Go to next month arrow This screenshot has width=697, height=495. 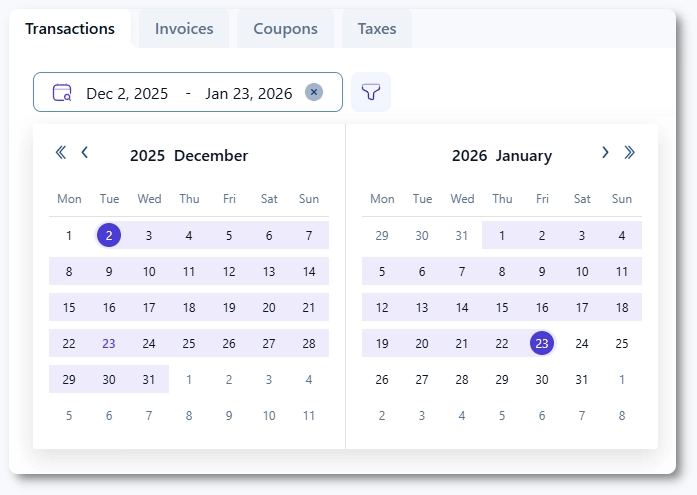605,153
